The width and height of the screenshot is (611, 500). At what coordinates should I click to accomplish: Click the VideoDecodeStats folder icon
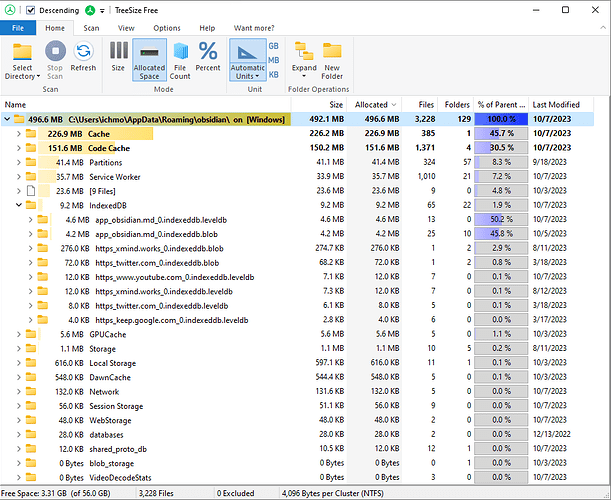coord(31,477)
